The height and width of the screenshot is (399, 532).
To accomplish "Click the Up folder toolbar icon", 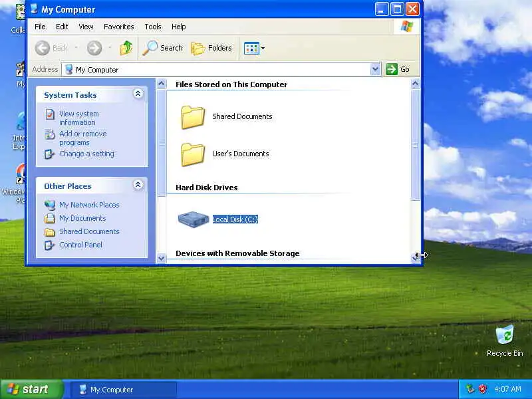I will (x=126, y=48).
